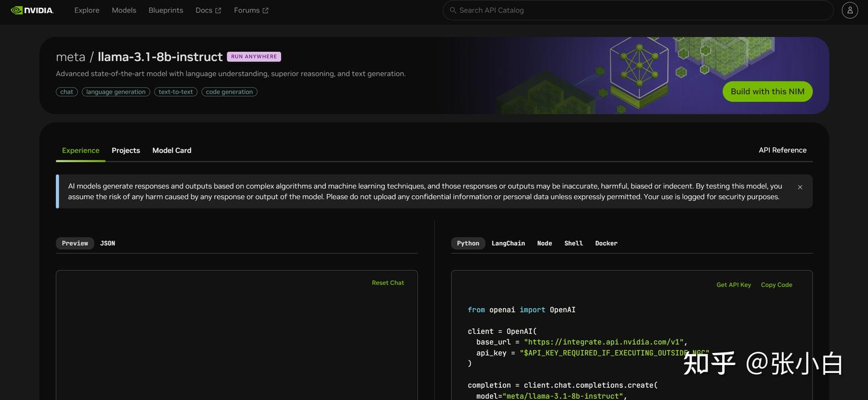
Task: Select the code generation tag
Action: (229, 92)
